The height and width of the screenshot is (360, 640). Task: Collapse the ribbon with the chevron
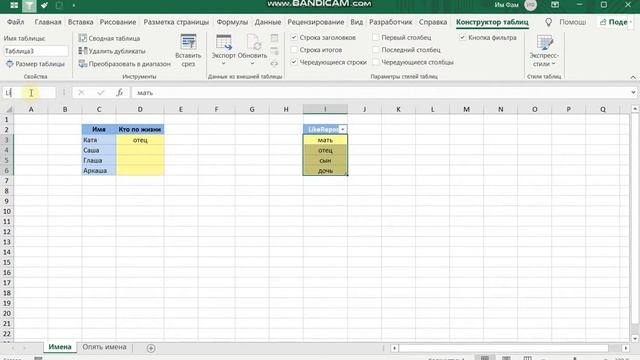coord(633,77)
